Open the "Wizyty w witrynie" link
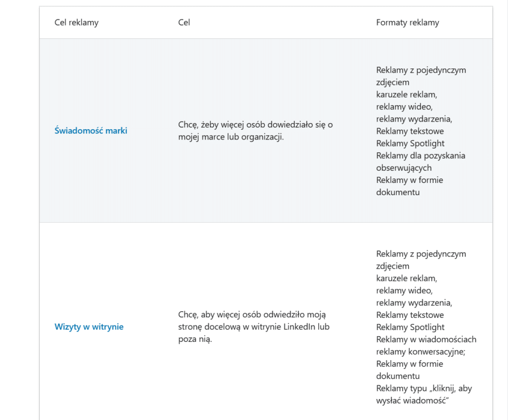The height and width of the screenshot is (420, 523). [89, 327]
